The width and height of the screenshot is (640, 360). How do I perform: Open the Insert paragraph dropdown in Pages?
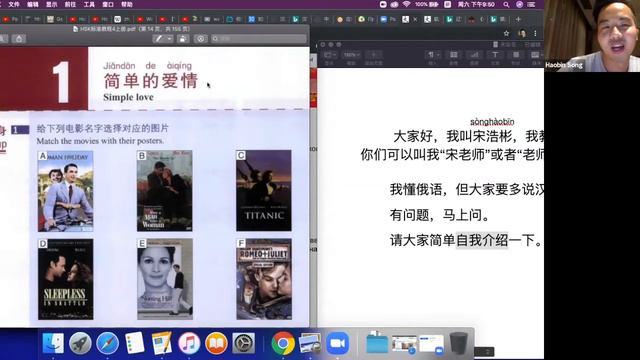coord(433,55)
